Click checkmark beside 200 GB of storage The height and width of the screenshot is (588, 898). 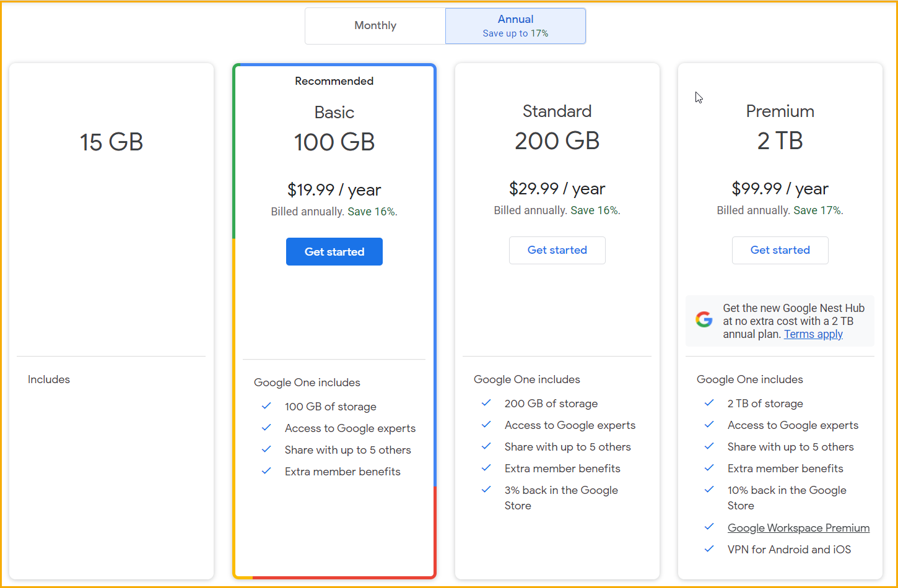click(x=486, y=403)
